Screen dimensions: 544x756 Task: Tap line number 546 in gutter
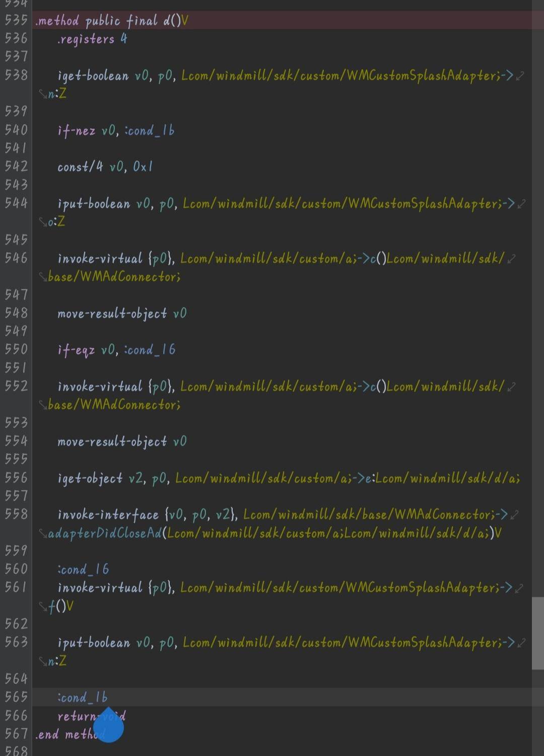[16, 259]
